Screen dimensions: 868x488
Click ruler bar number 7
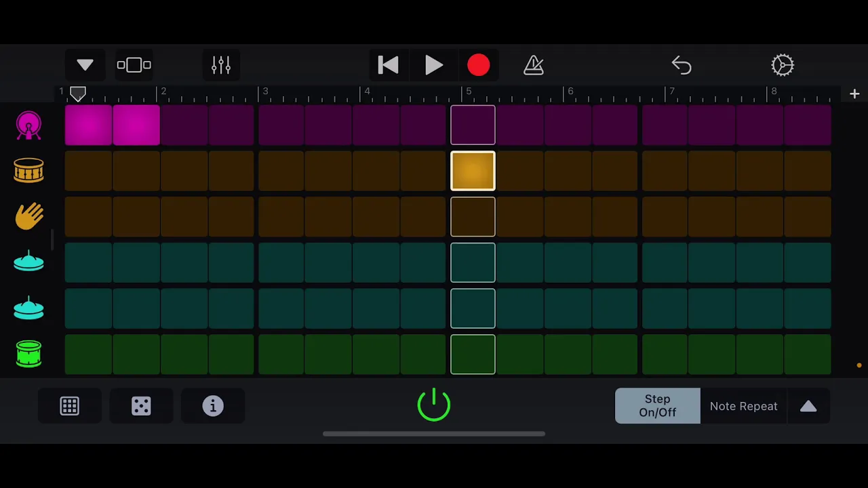[672, 91]
